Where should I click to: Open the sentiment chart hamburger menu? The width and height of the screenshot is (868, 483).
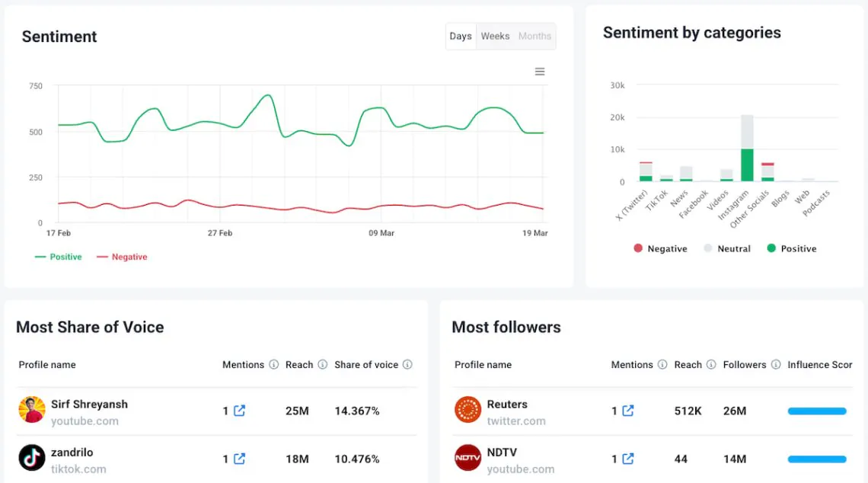click(x=540, y=72)
